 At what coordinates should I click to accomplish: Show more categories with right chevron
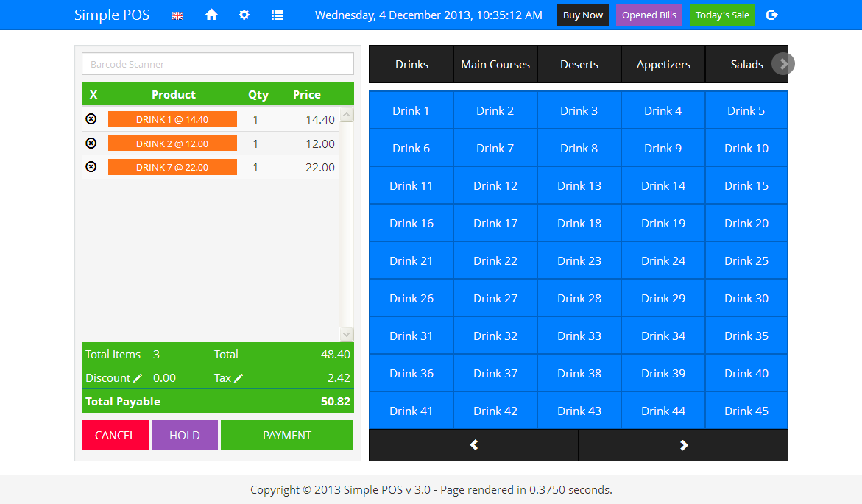click(x=783, y=64)
